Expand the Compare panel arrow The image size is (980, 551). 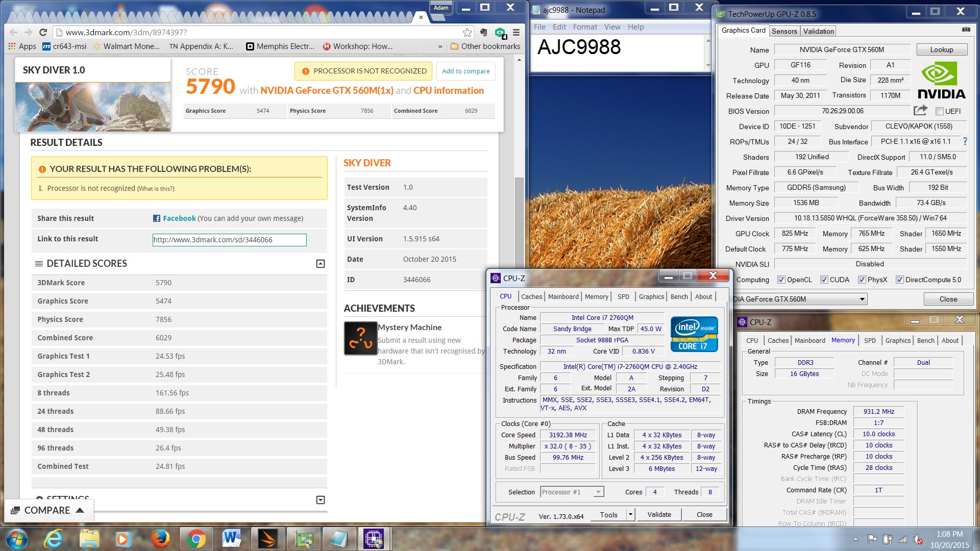click(80, 510)
